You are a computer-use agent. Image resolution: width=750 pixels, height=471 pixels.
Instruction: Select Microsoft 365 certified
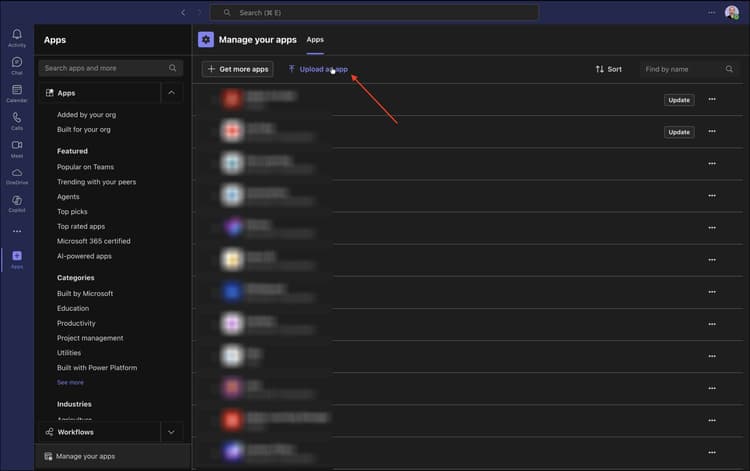point(93,241)
